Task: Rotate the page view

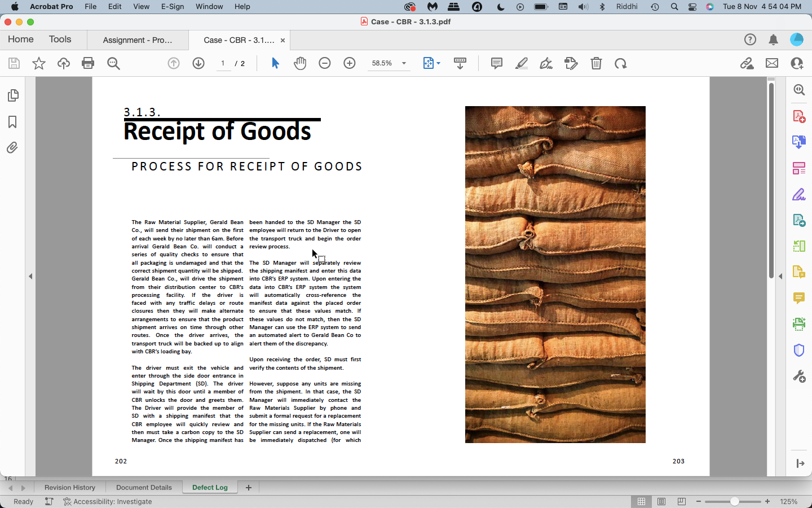Action: [621, 63]
